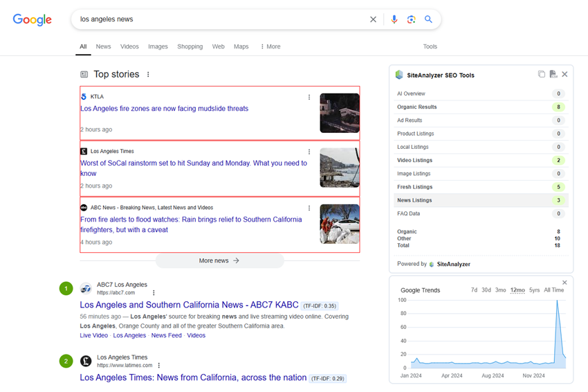Start voice search with the microphone icon
This screenshot has width=588, height=392.
tap(394, 19)
